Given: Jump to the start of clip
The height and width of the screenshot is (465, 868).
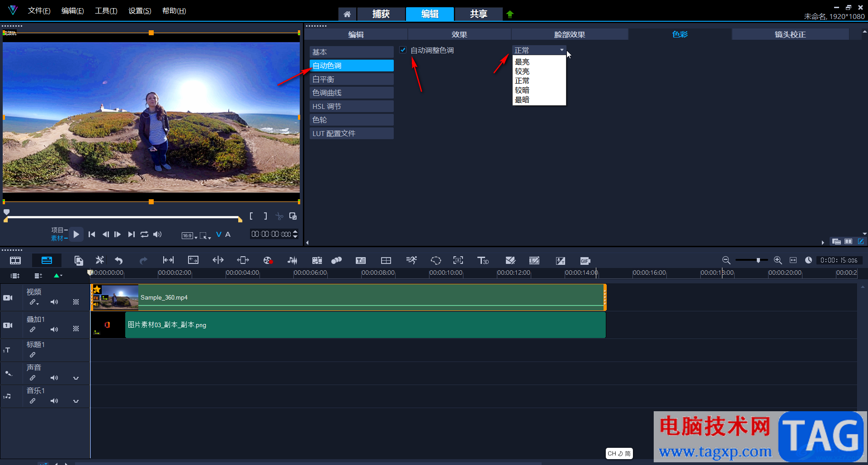Looking at the screenshot, I should tap(92, 234).
